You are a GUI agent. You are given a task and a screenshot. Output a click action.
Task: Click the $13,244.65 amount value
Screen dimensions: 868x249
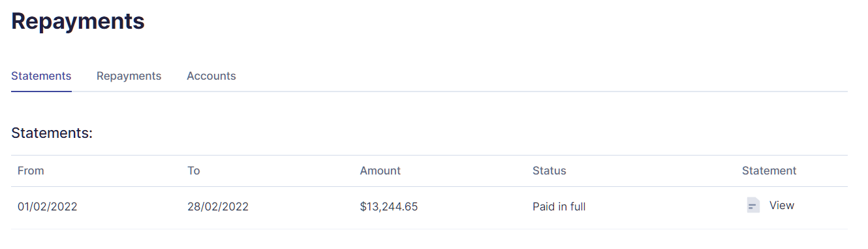tap(388, 207)
